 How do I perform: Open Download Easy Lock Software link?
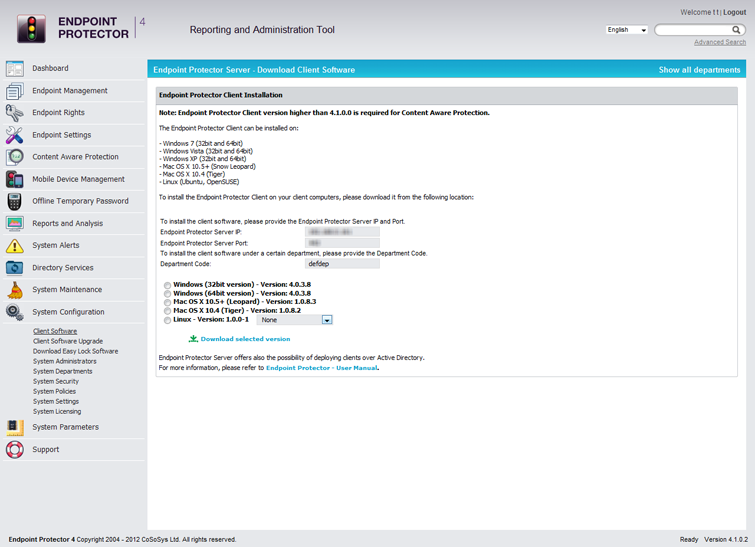(76, 352)
